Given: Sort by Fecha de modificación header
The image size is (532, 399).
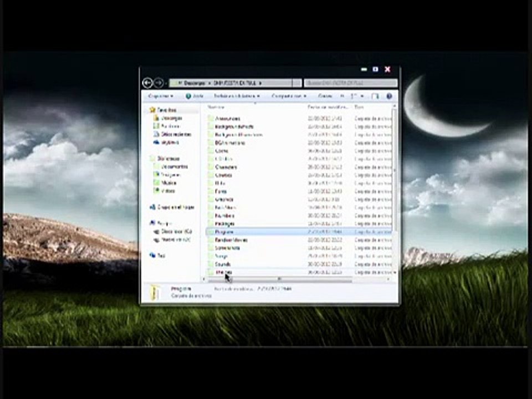Looking at the screenshot, I should [328, 107].
